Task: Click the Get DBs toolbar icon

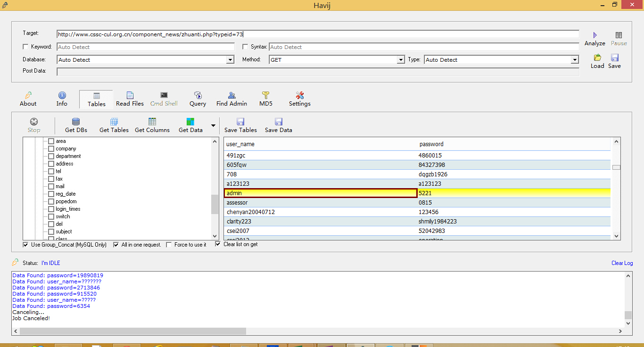Action: [x=76, y=122]
